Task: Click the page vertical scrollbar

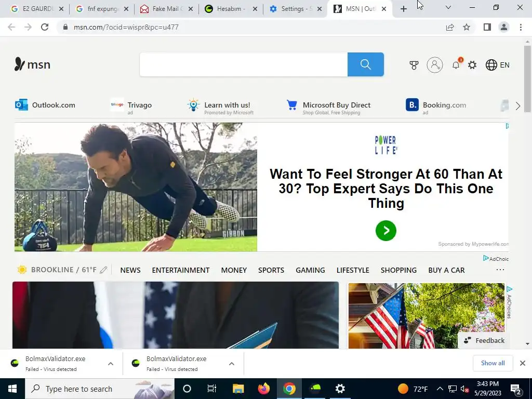Action: (x=527, y=79)
